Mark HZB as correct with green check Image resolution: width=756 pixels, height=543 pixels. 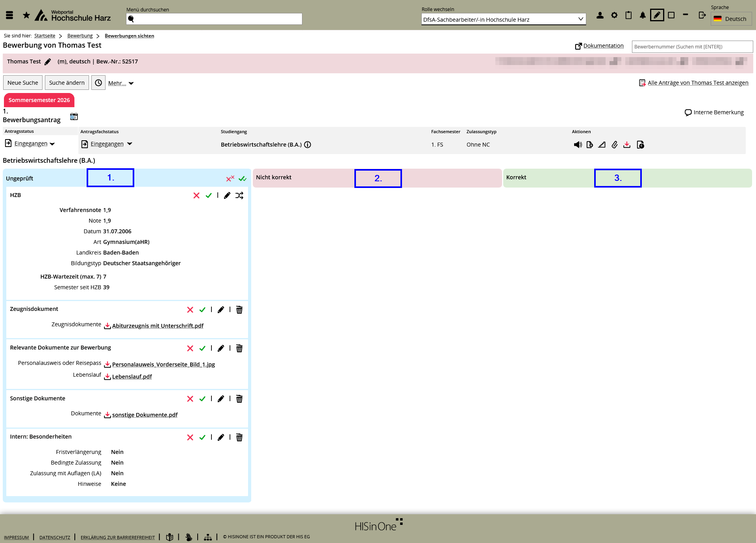click(209, 195)
